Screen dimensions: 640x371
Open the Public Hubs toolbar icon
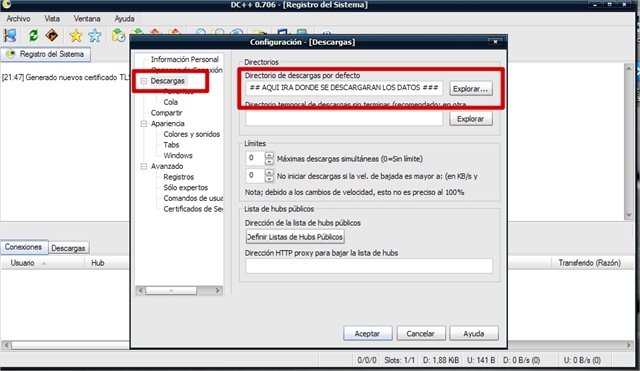(10, 36)
